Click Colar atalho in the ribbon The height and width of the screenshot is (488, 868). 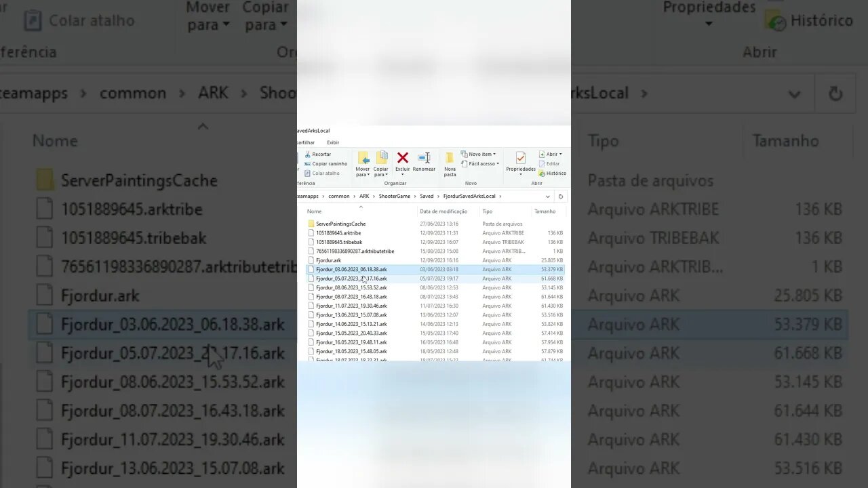click(x=321, y=173)
